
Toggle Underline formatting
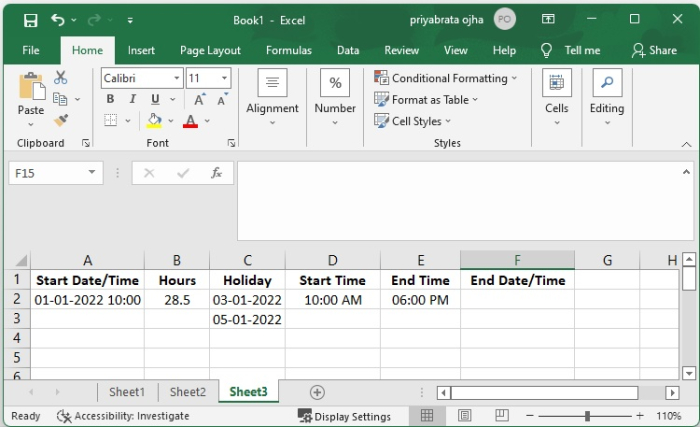(155, 99)
